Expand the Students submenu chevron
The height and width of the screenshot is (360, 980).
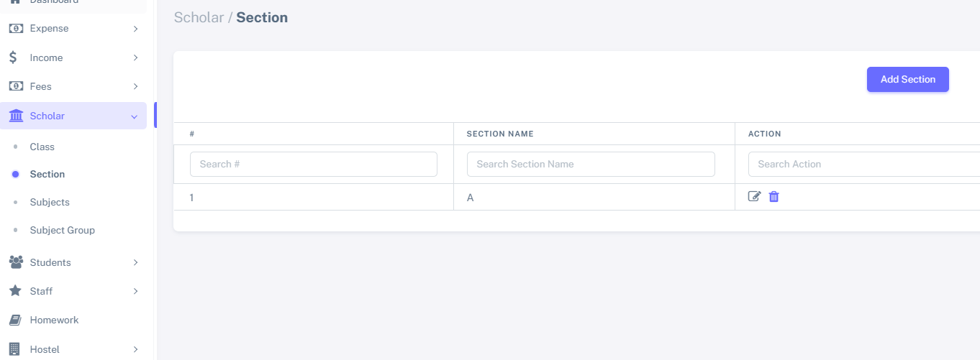pos(135,262)
